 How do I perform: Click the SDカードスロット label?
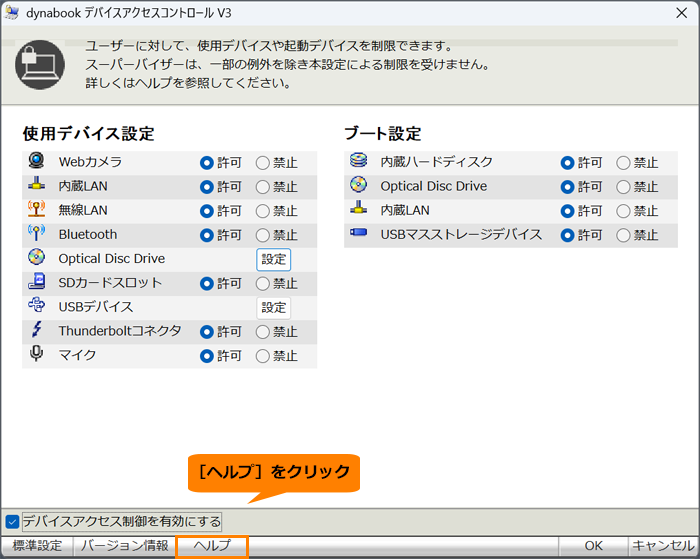click(110, 283)
